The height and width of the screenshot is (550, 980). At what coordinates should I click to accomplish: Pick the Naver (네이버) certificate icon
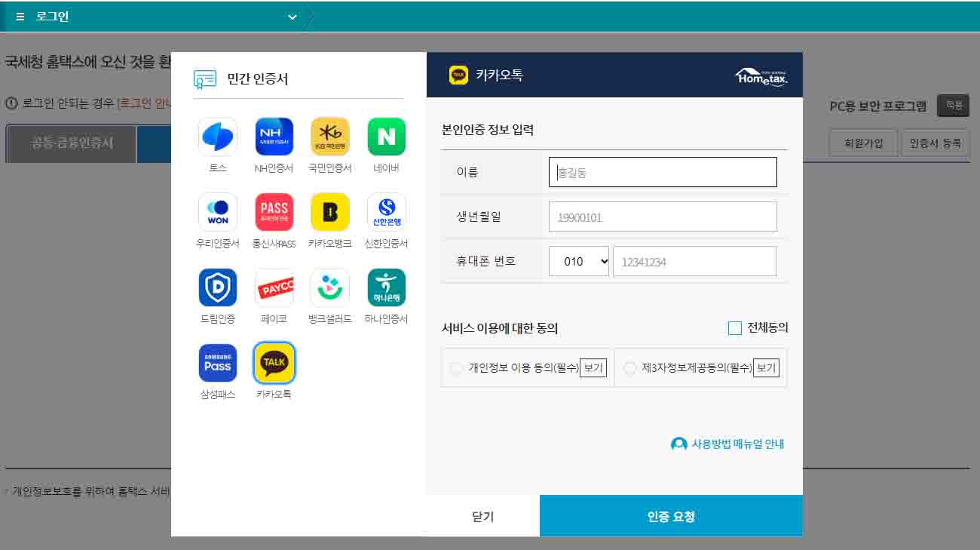(387, 137)
